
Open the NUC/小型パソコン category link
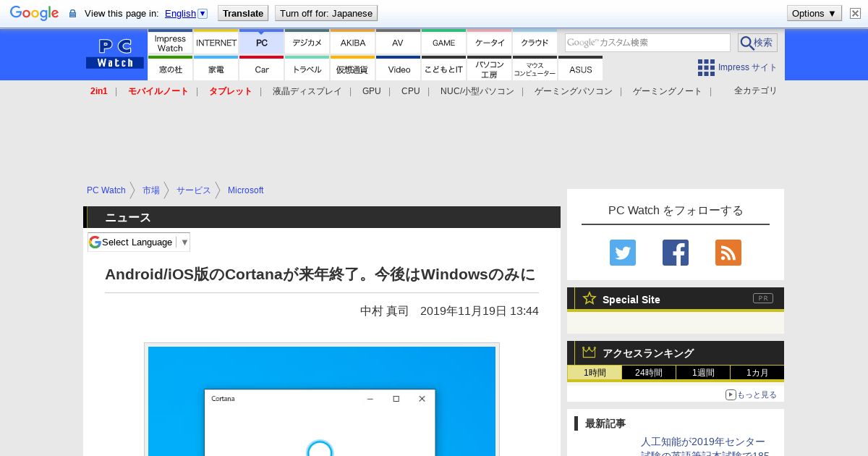(477, 91)
